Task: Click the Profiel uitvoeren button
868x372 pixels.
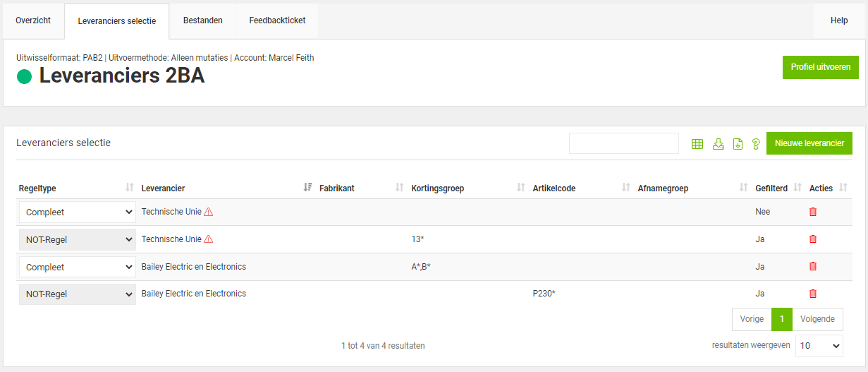Action: click(x=820, y=67)
